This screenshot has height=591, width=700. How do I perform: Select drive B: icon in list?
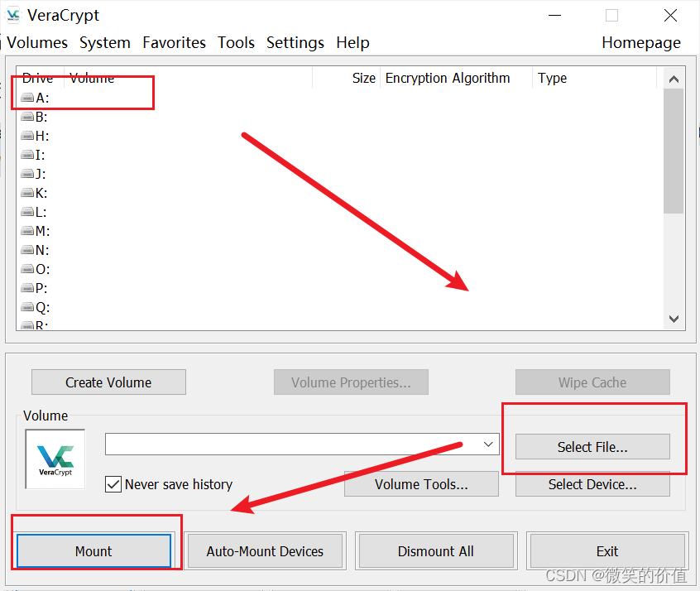[x=27, y=117]
